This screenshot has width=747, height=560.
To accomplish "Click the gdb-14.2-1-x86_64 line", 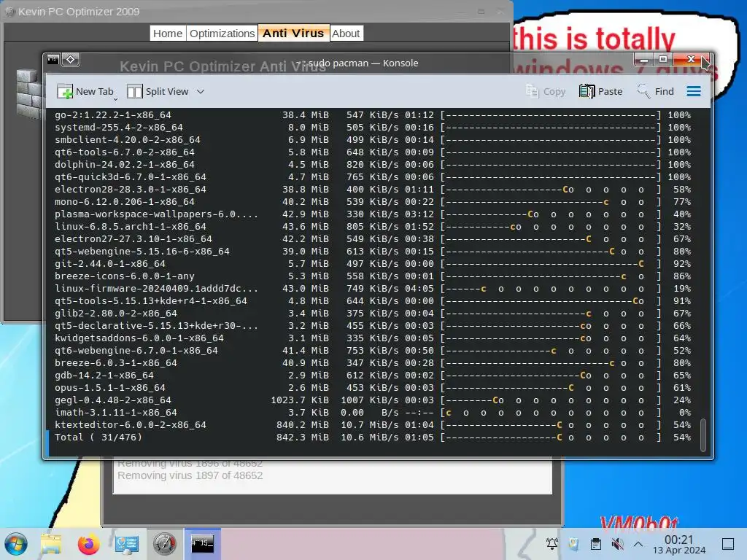I will pyautogui.click(x=373, y=375).
